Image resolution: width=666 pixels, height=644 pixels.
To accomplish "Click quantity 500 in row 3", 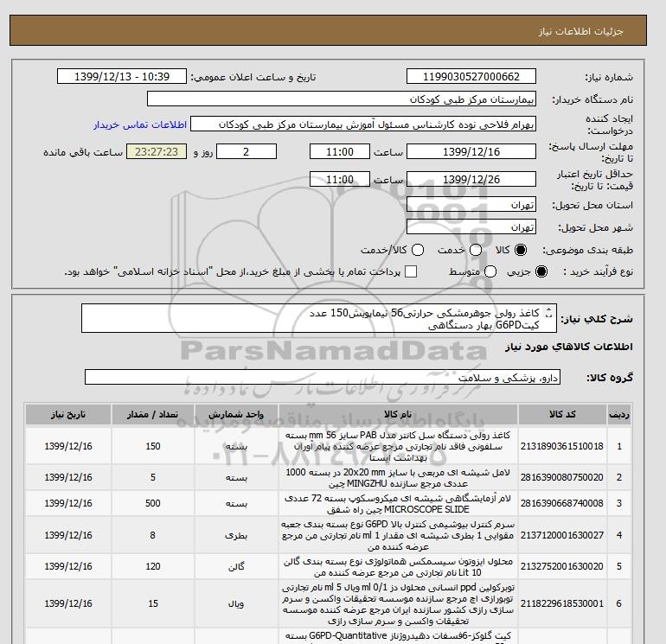I will click(x=153, y=503).
